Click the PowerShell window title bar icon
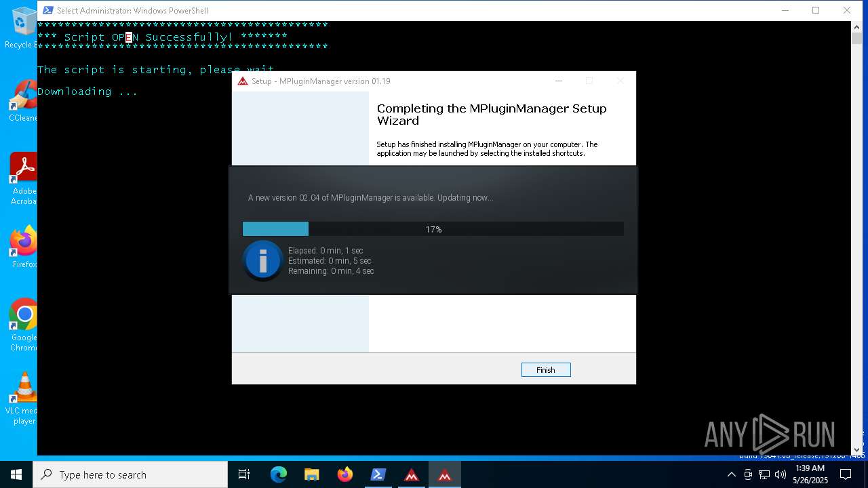The width and height of the screenshot is (868, 488). click(47, 10)
